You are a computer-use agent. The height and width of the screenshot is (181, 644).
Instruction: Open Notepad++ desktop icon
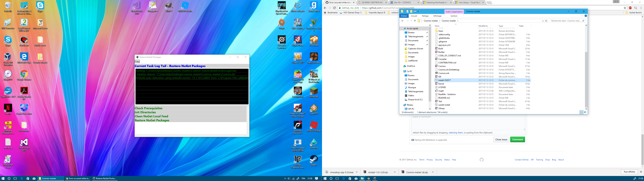coord(153,7)
